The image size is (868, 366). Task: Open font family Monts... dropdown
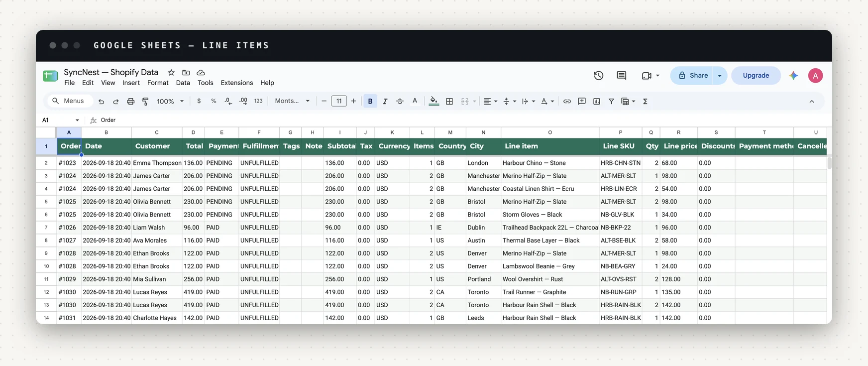[x=292, y=101]
